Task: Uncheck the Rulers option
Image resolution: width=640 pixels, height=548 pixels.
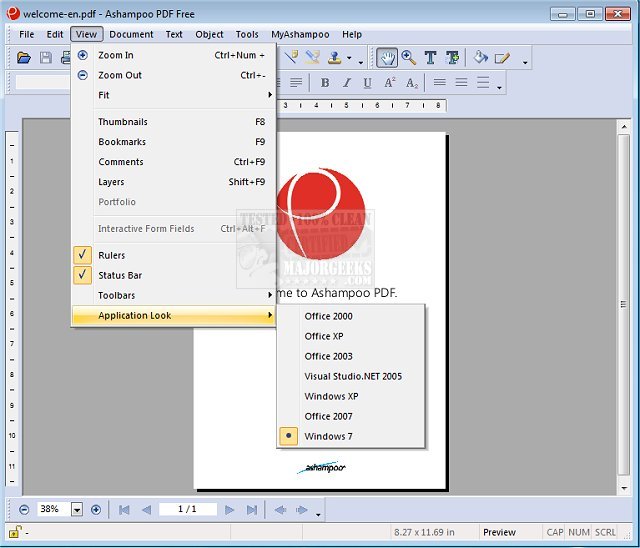Action: 111,255
